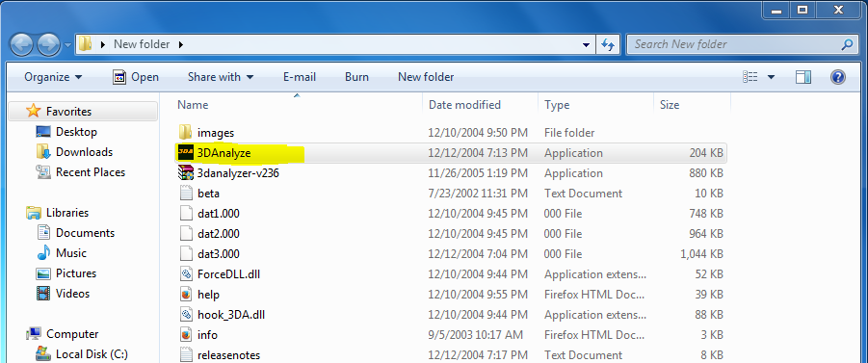Select the hook_3DA.dll file icon

tap(186, 315)
